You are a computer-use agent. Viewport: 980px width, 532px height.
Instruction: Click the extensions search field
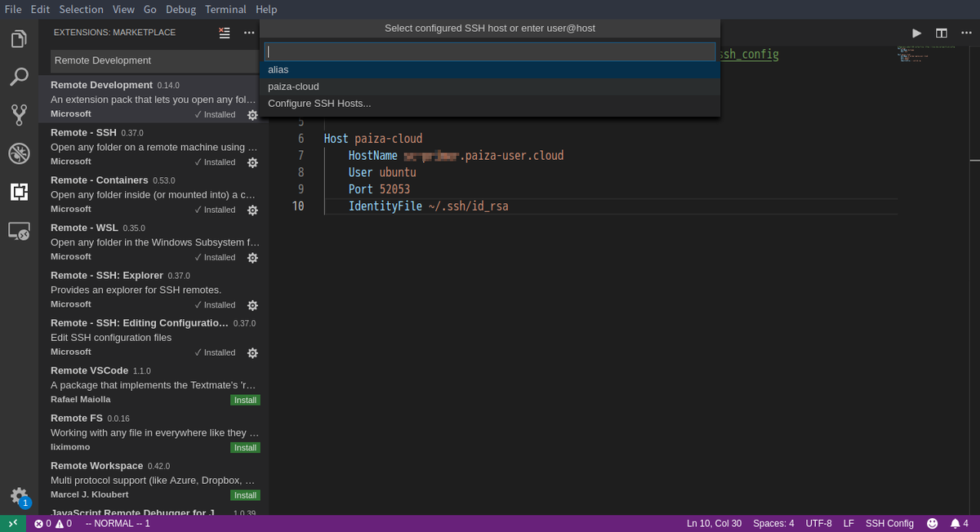point(154,60)
